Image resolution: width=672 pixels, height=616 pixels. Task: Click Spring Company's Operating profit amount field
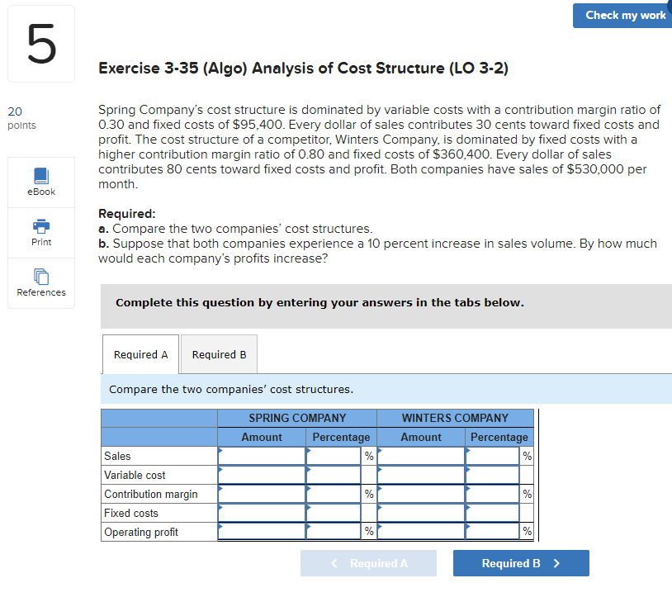coord(260,531)
